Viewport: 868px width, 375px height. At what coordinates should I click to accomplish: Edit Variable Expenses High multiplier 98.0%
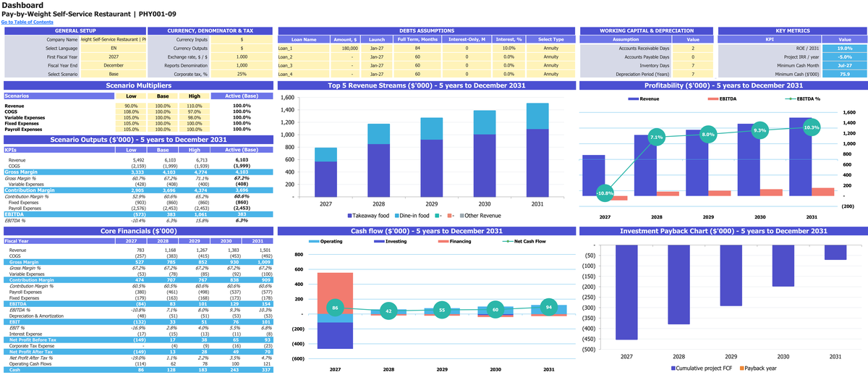[194, 117]
